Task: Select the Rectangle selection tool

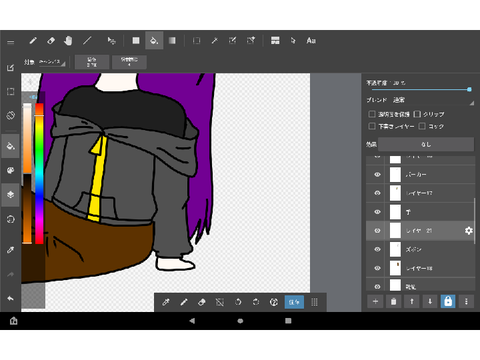Action: point(196,41)
